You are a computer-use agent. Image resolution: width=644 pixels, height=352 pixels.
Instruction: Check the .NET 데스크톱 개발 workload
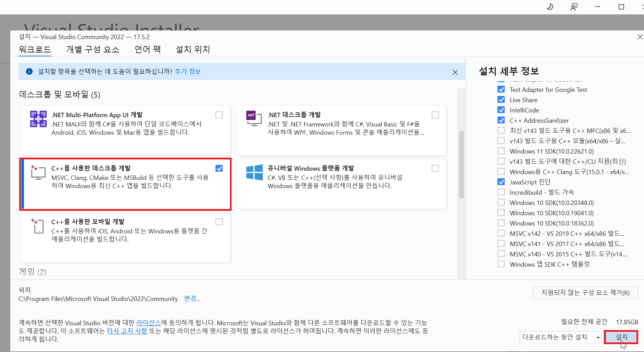435,115
